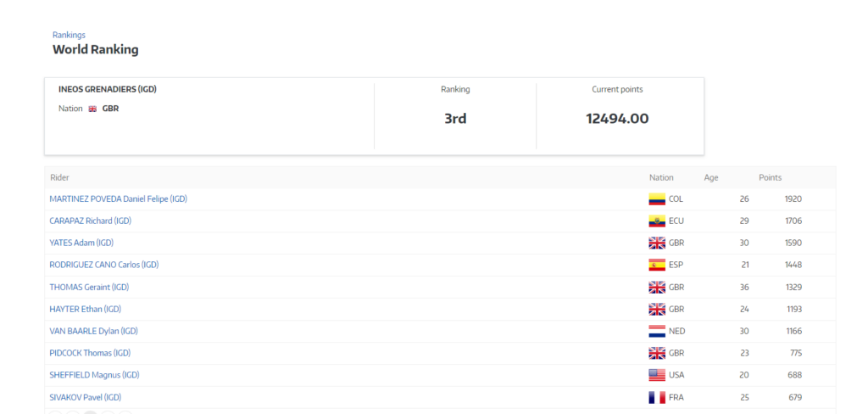Click the Colombia flag icon

pyautogui.click(x=656, y=199)
